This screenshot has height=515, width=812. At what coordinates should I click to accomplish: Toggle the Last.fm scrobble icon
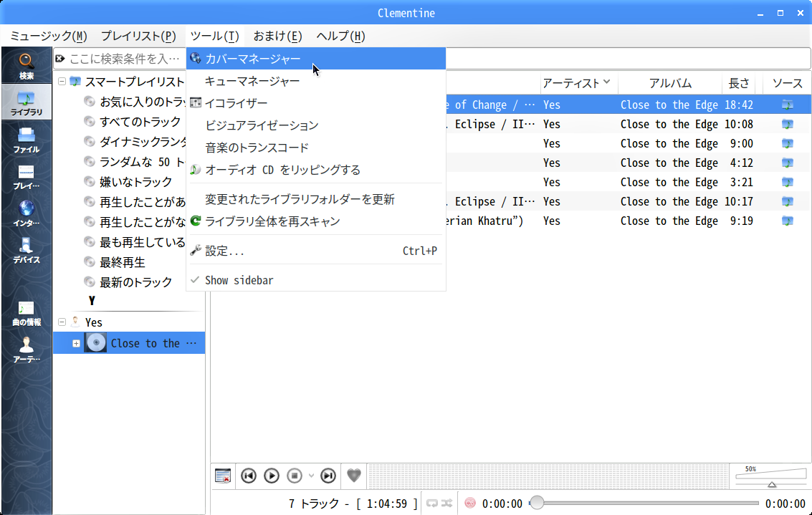click(470, 503)
